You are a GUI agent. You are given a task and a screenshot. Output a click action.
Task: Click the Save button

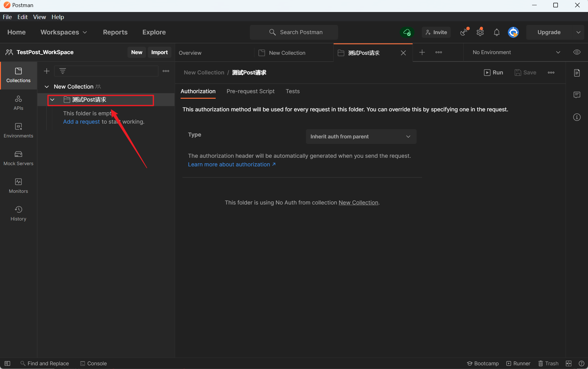click(x=526, y=73)
